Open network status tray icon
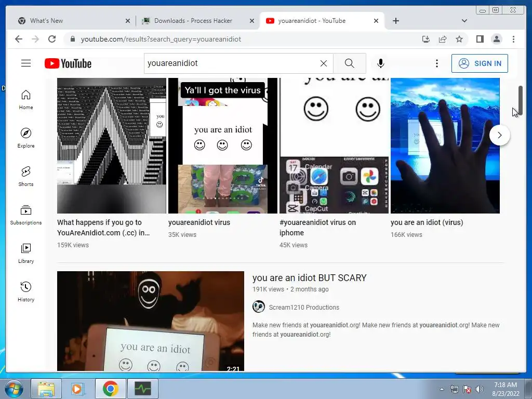 454,389
